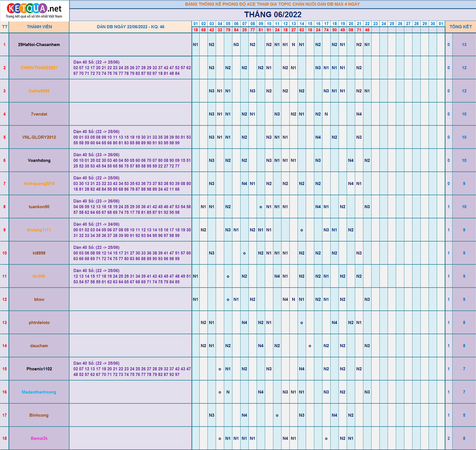476x450 pixels.
Task: Select member name 29HaNoi-Chaoanhem
Action: pyautogui.click(x=39, y=45)
